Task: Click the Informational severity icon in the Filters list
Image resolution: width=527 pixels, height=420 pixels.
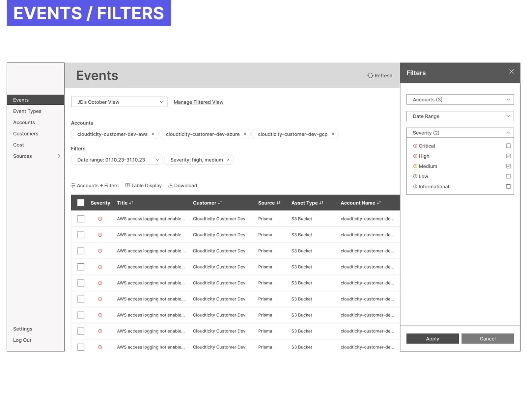Action: [415, 186]
